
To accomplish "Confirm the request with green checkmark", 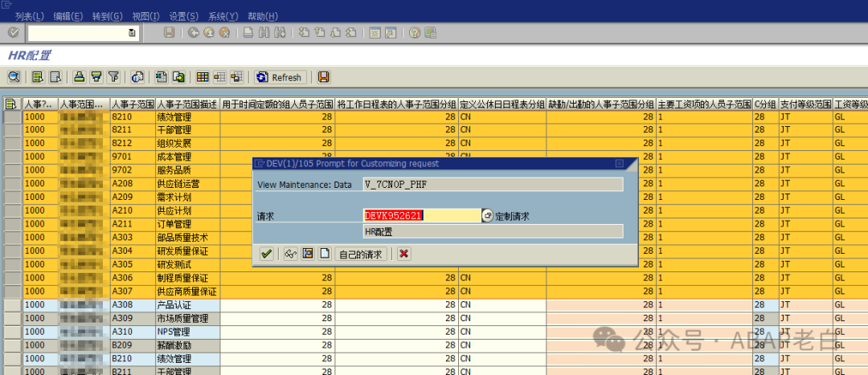I will pos(267,254).
